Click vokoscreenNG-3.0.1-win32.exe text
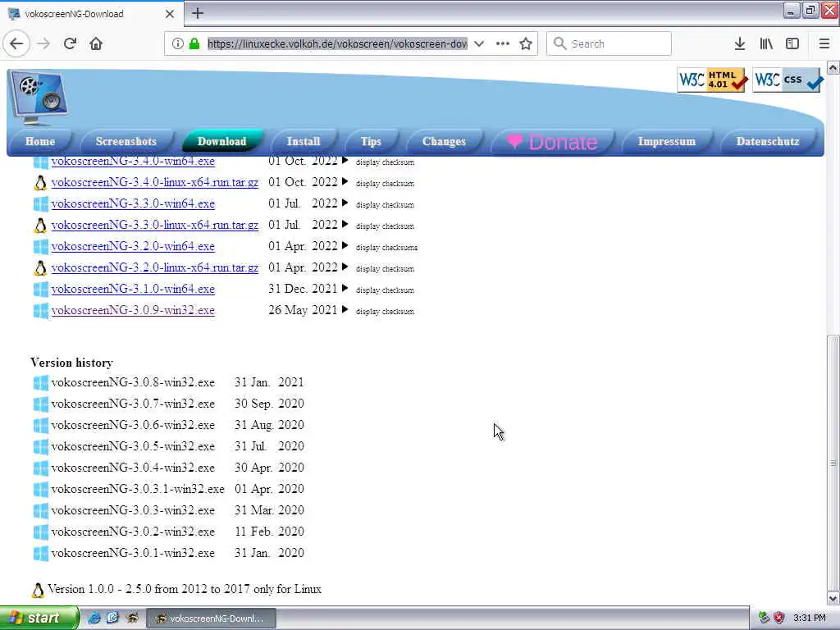 [x=133, y=553]
